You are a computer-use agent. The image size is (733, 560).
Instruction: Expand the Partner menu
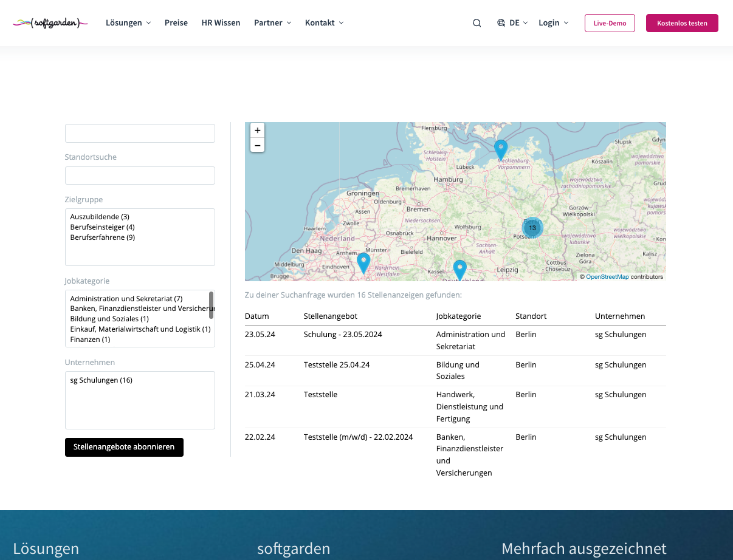click(x=272, y=23)
